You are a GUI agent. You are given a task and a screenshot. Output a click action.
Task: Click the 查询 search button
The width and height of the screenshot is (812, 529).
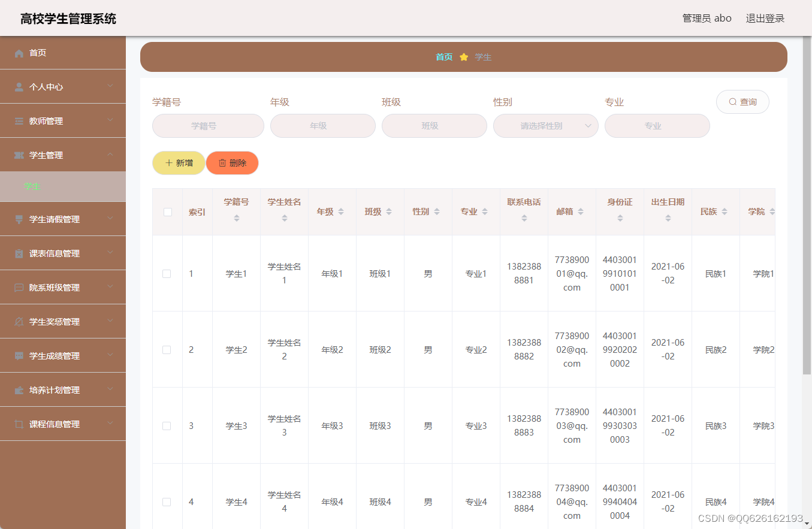742,102
